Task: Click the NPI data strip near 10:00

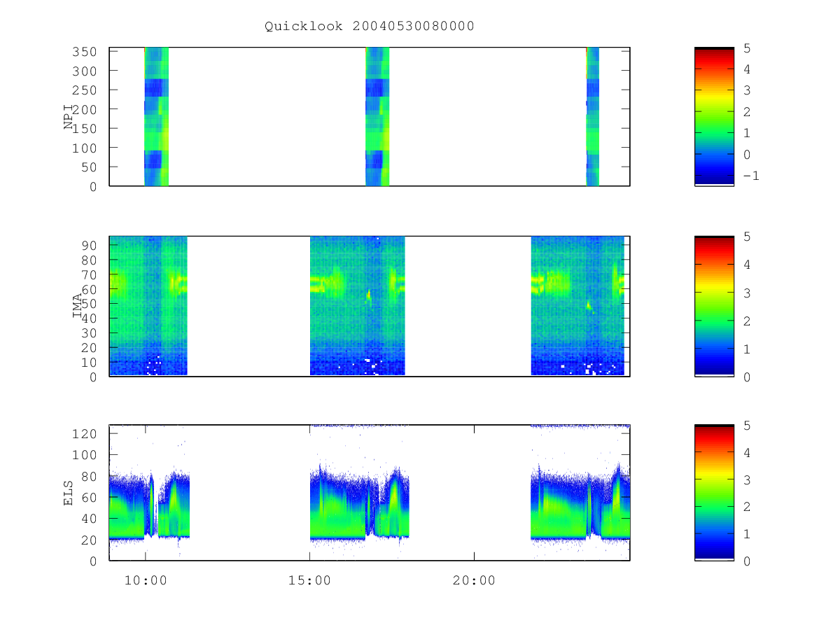Action: [x=156, y=116]
